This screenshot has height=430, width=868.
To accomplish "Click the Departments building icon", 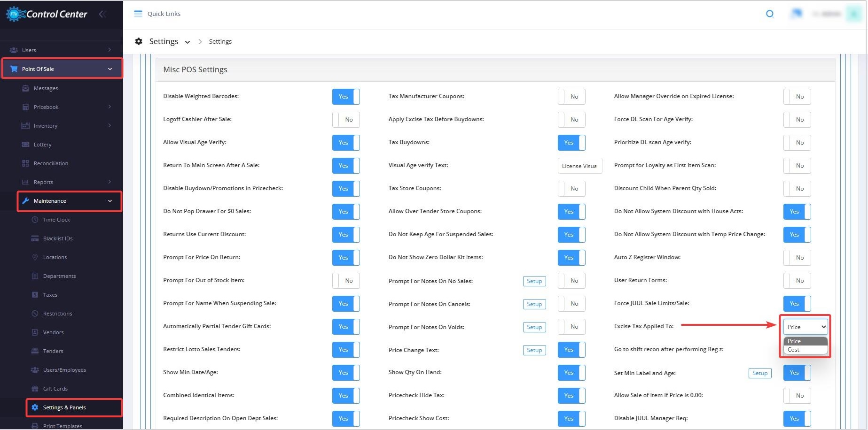I will (x=35, y=276).
